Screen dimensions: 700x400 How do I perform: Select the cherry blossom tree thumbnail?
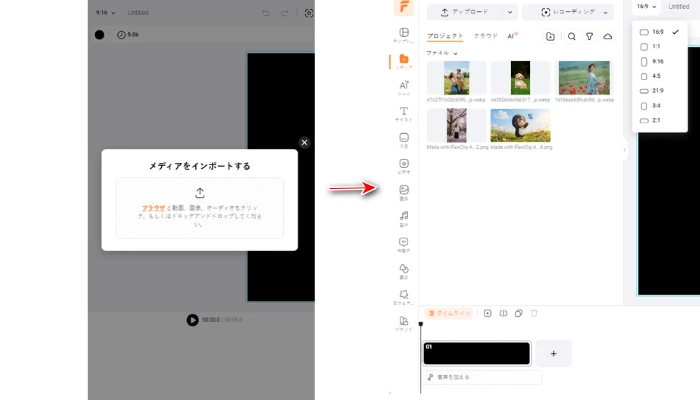[456, 125]
